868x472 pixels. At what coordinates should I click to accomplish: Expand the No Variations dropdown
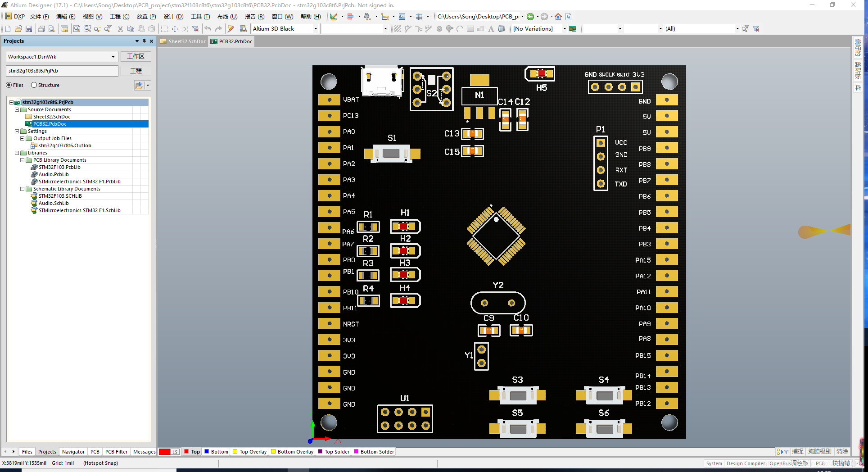[564, 29]
